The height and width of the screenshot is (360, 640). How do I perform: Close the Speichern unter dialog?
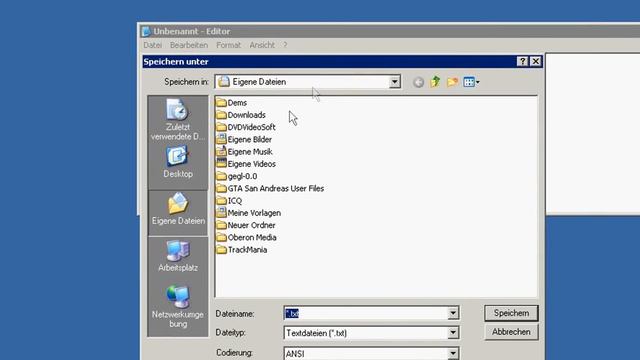(536, 61)
